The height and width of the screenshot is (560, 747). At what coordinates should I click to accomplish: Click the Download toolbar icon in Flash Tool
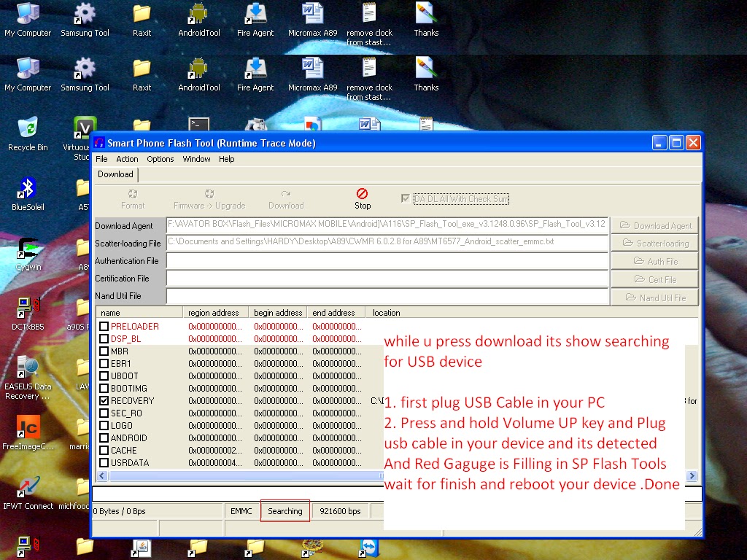pos(286,193)
